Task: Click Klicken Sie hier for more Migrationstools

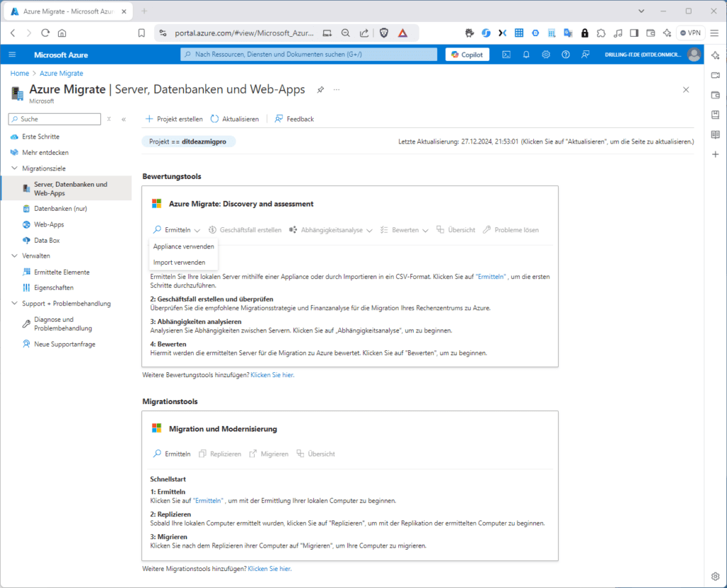Action: [x=269, y=569]
